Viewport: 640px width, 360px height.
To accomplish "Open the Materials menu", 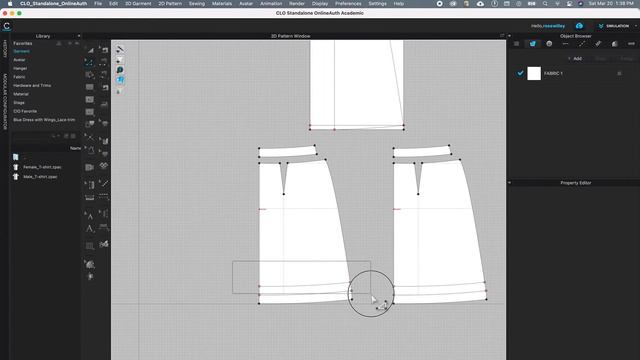I will (x=222, y=3).
